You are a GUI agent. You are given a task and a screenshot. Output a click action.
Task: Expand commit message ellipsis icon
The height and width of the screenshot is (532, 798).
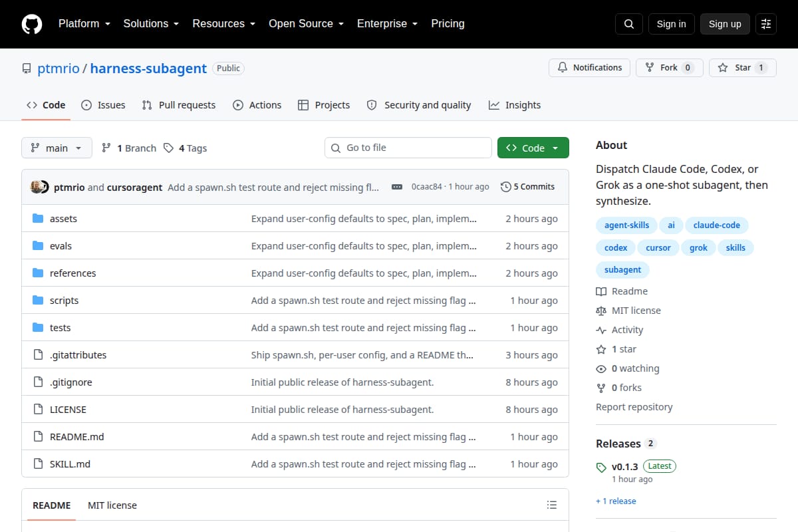pyautogui.click(x=397, y=187)
